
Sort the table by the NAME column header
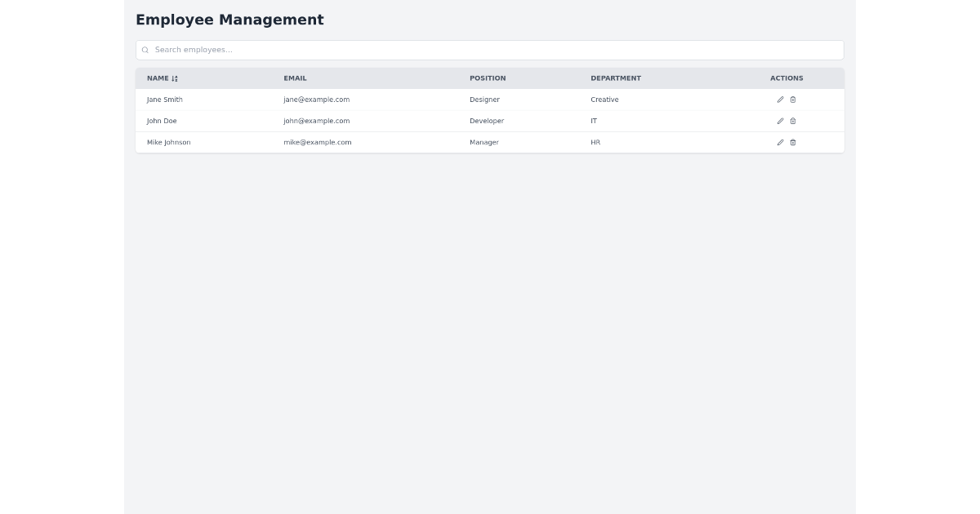tap(159, 78)
